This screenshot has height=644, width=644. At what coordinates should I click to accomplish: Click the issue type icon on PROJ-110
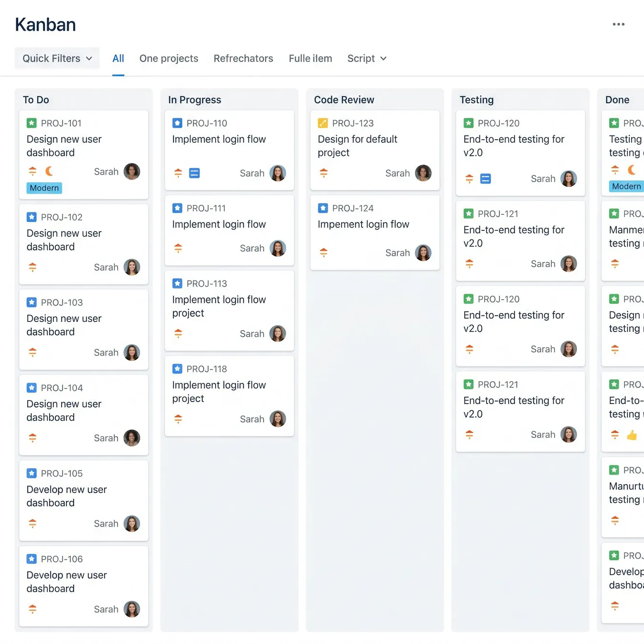177,123
